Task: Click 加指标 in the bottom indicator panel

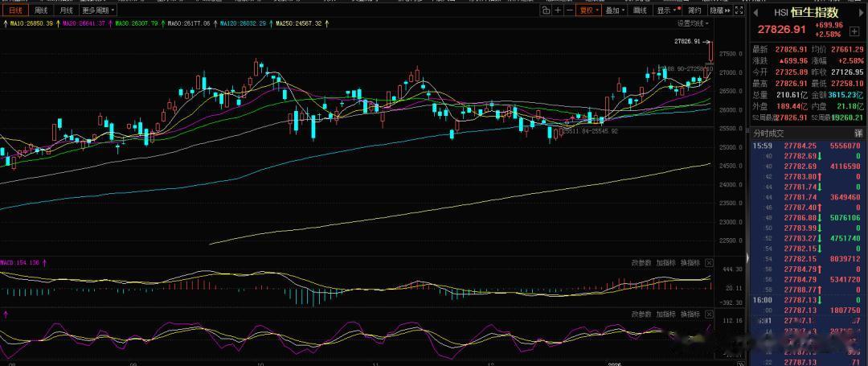Action: click(666, 314)
